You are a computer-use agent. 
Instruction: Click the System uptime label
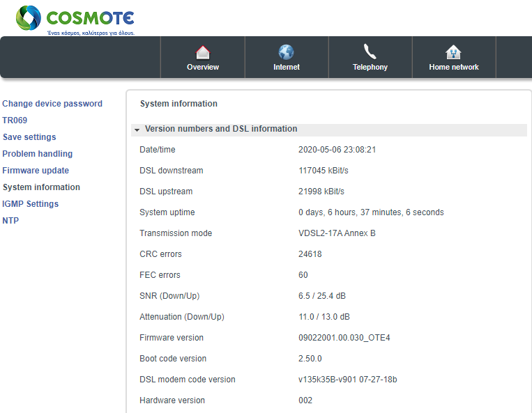click(167, 212)
